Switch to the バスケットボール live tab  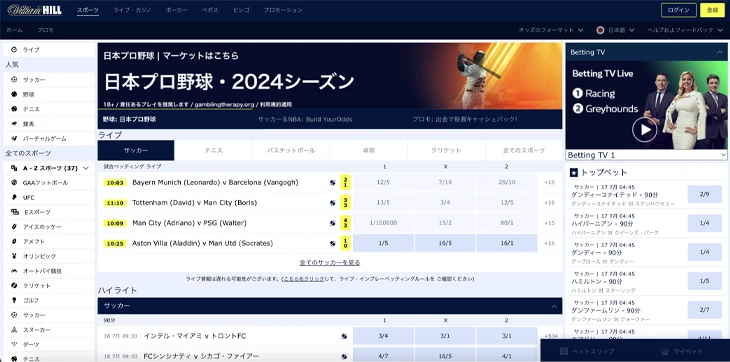291,151
